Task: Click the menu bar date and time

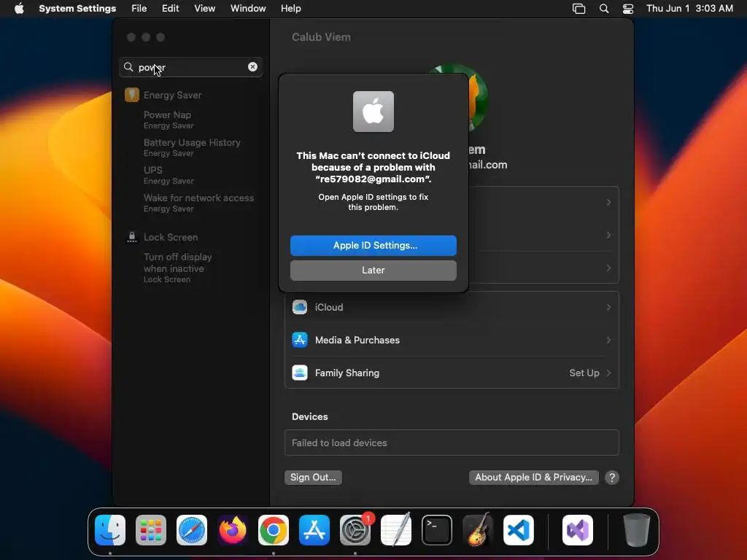Action: coord(689,9)
